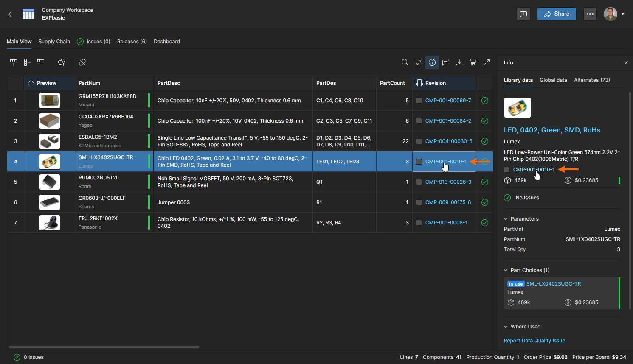Open the Alternates (73) tab
The height and width of the screenshot is (364, 633).
[x=591, y=80]
